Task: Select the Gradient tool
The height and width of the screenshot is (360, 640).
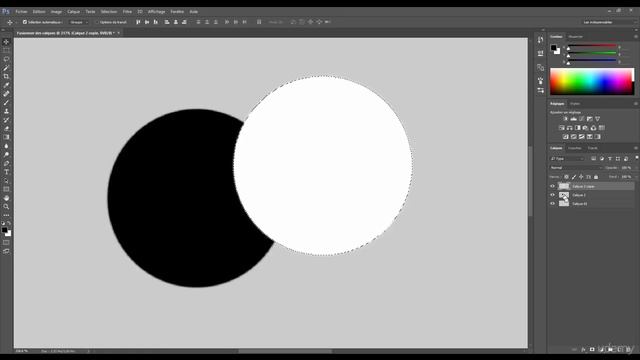Action: click(6, 137)
